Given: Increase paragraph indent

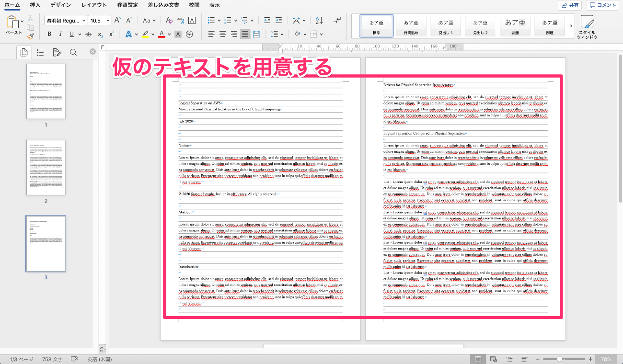Looking at the screenshot, I should pyautogui.click(x=279, y=21).
